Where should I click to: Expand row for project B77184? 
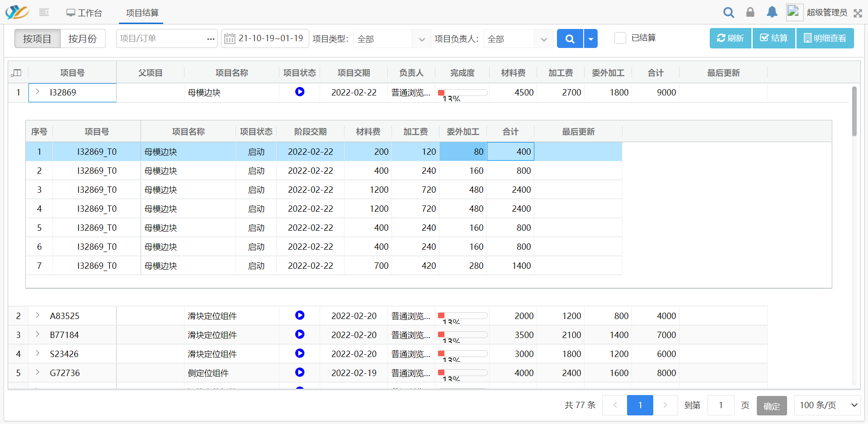[38, 334]
